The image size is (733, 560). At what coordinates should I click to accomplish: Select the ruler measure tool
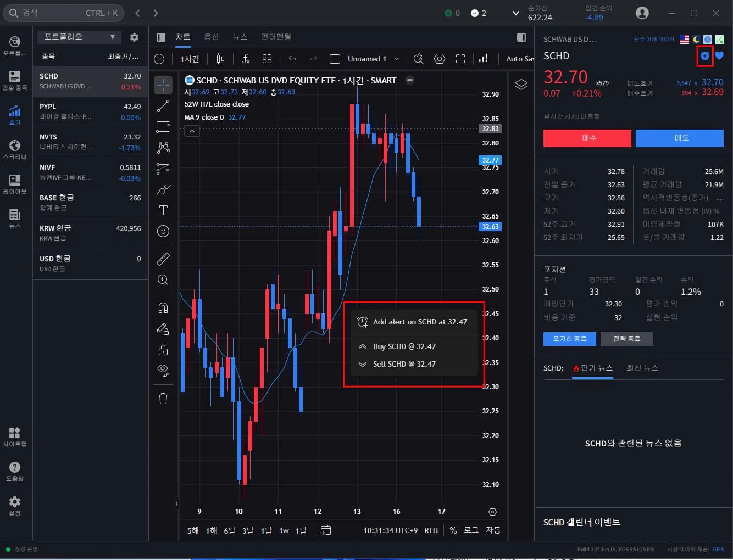point(163,259)
